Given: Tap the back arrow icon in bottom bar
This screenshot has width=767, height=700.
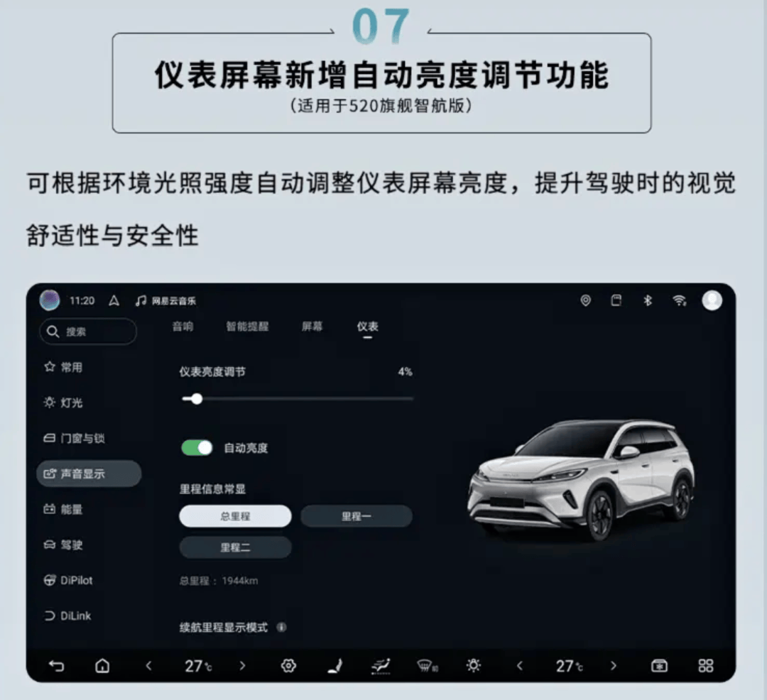Looking at the screenshot, I should point(56,666).
